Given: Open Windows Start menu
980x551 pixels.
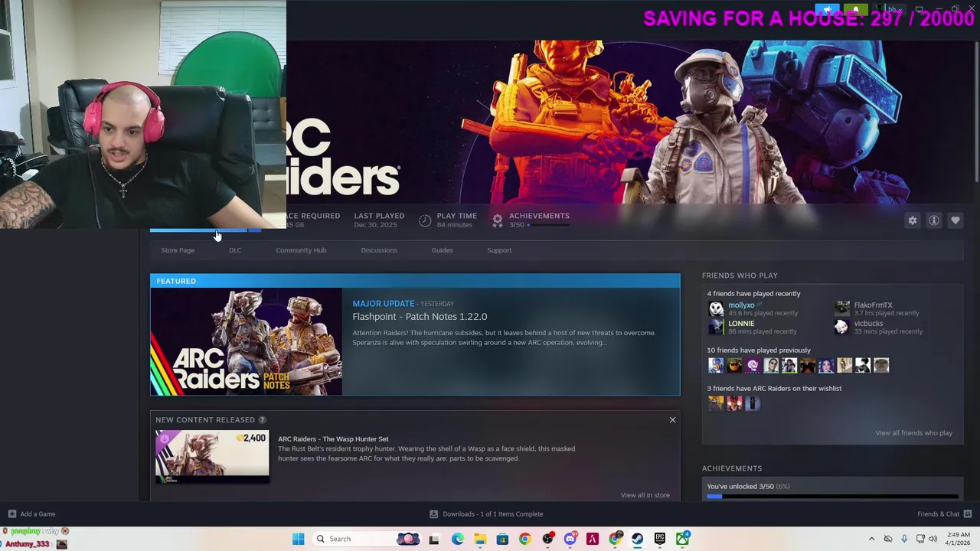Looking at the screenshot, I should click(298, 539).
